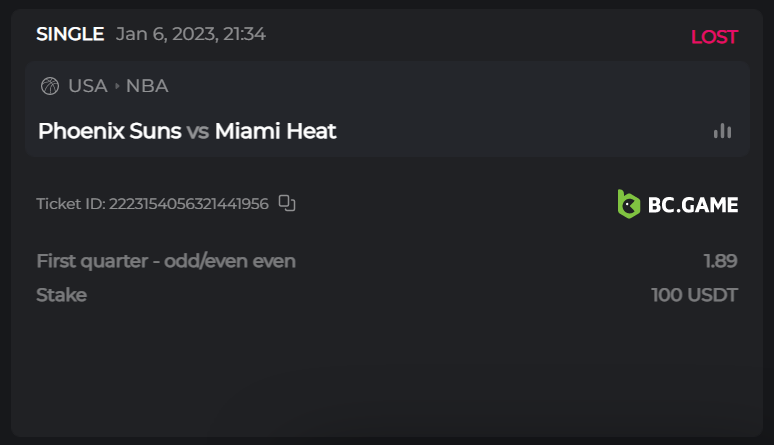This screenshot has width=774, height=445.
Task: Click the arrow between USA and NBA
Action: coord(117,86)
